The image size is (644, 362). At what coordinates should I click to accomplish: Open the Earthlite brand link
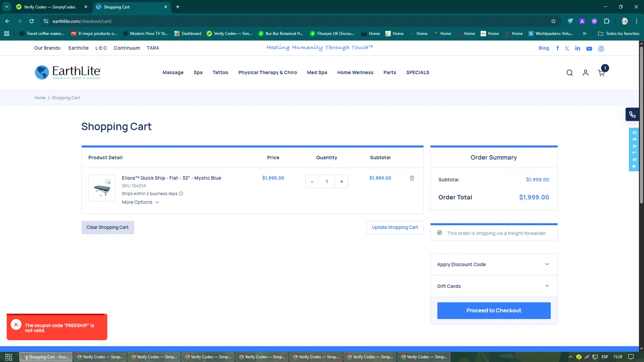tap(78, 48)
